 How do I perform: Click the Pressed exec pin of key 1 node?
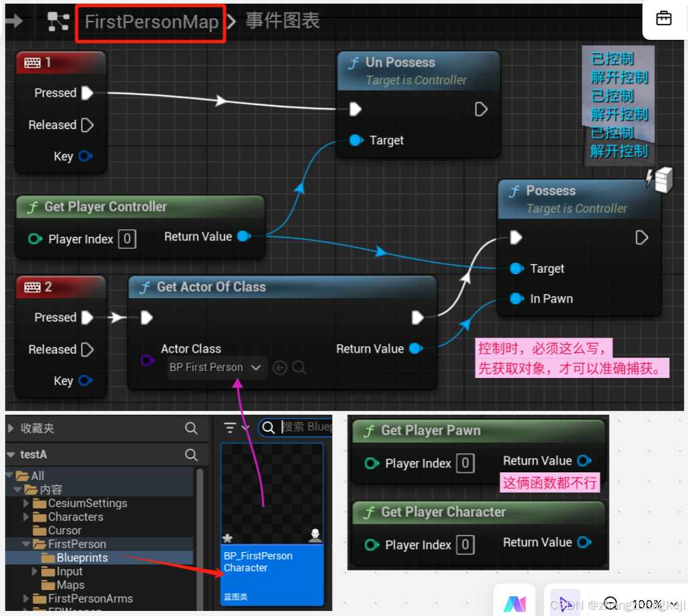point(87,93)
